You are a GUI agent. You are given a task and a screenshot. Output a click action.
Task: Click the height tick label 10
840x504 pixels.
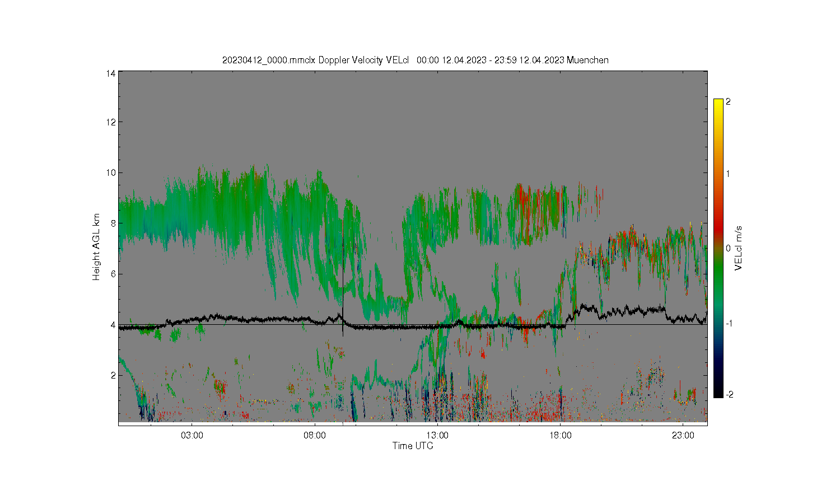pos(111,172)
